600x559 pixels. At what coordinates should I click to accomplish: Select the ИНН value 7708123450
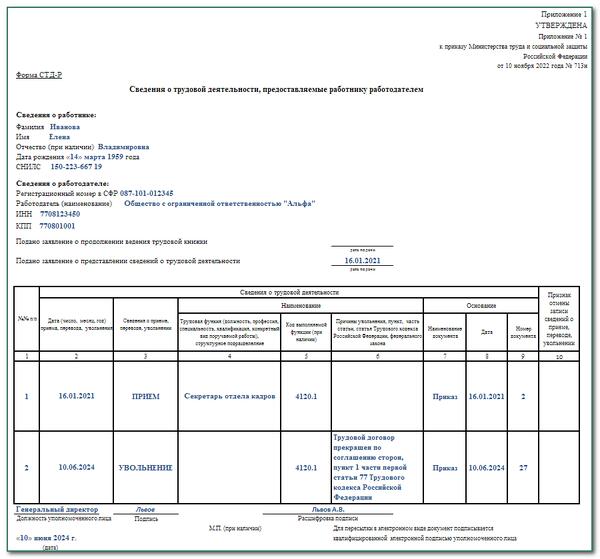coord(62,214)
